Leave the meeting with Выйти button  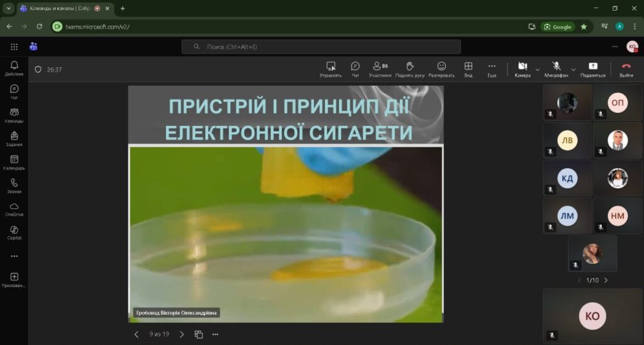626,69
